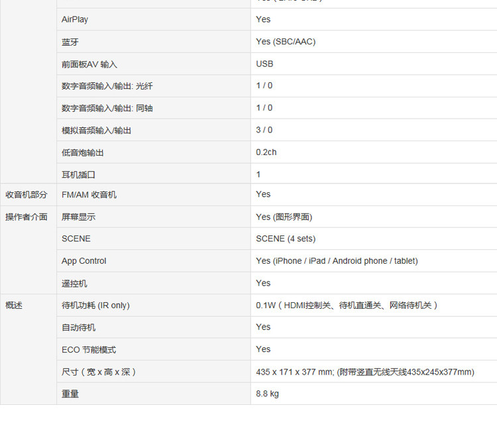Screen dimensions: 497x448
Task: Click the 1 / 0 value for 光纤
Action: 264,85
